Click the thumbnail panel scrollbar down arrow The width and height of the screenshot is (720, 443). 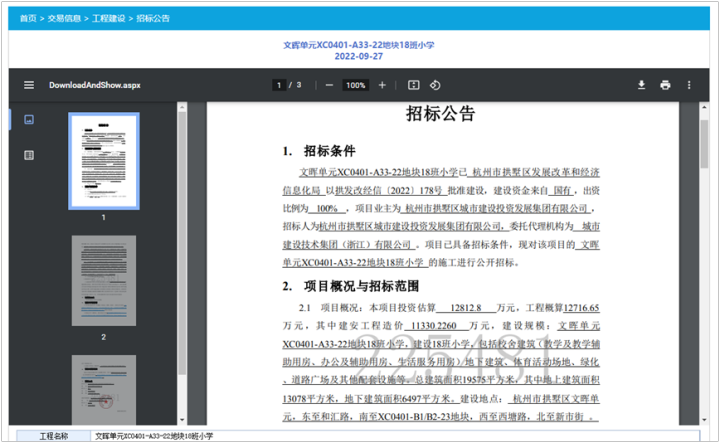(182, 420)
